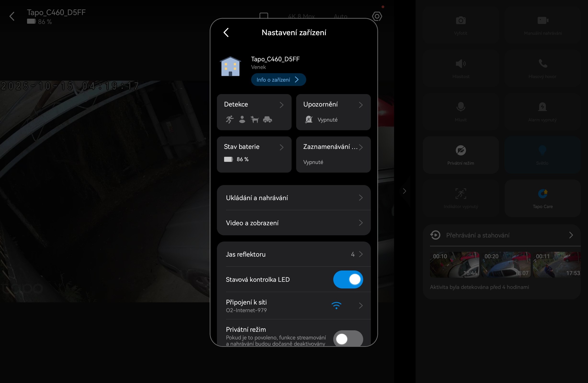The height and width of the screenshot is (383, 588).
Task: Enable Privátní režim toggle in settings
Action: click(x=348, y=339)
